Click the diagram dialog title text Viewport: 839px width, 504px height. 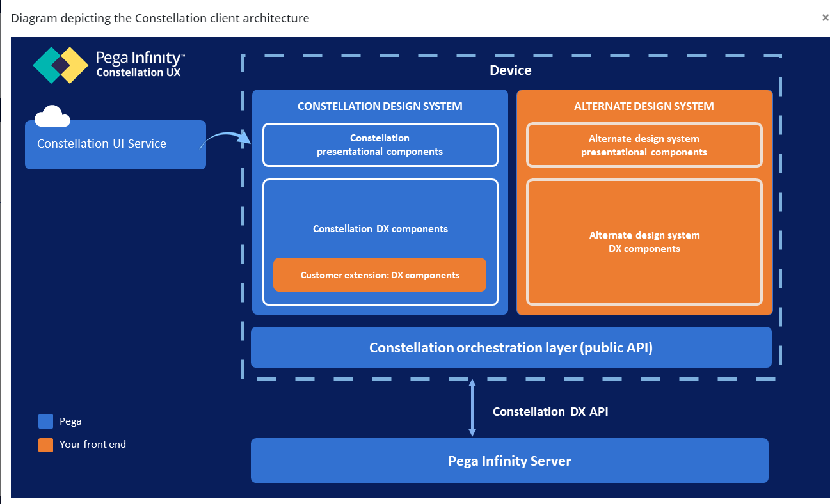pyautogui.click(x=160, y=19)
